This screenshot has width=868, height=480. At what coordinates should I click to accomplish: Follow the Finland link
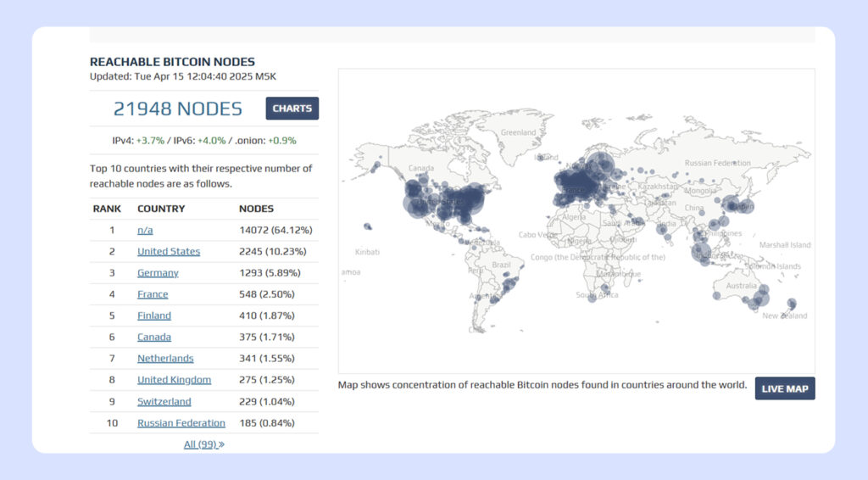click(x=154, y=315)
